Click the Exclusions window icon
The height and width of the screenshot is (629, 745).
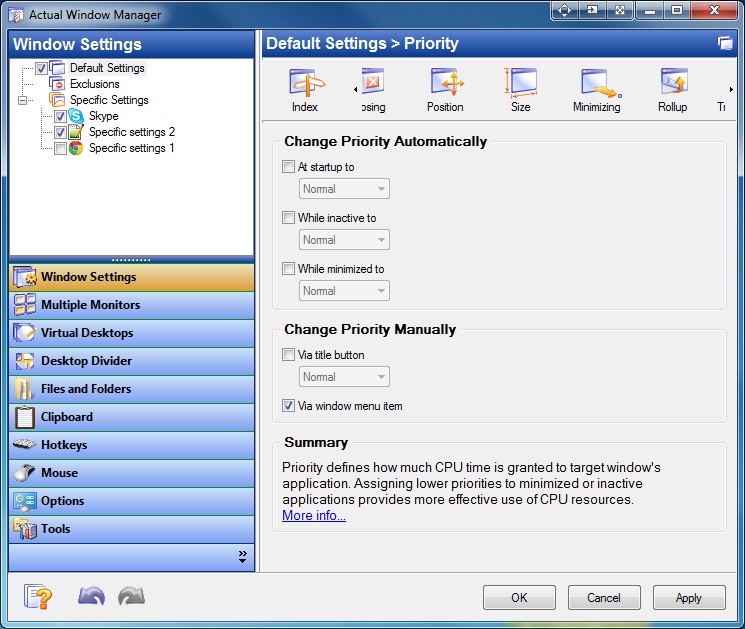[x=57, y=84]
